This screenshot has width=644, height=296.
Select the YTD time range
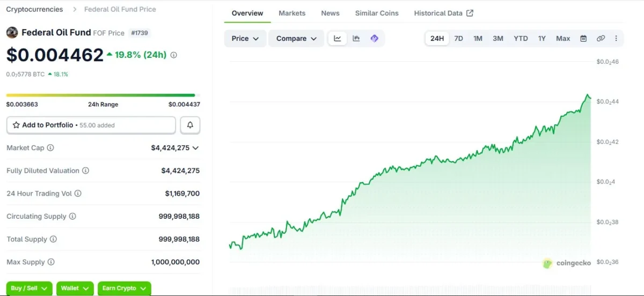(x=521, y=39)
